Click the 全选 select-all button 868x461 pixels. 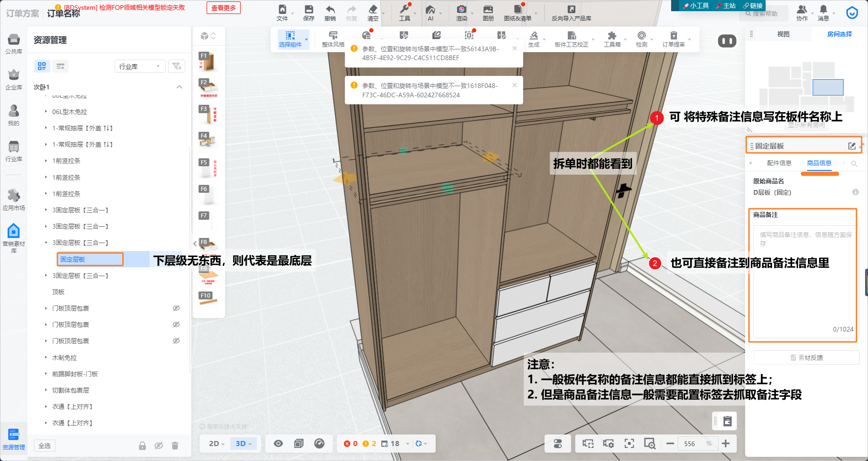click(45, 446)
